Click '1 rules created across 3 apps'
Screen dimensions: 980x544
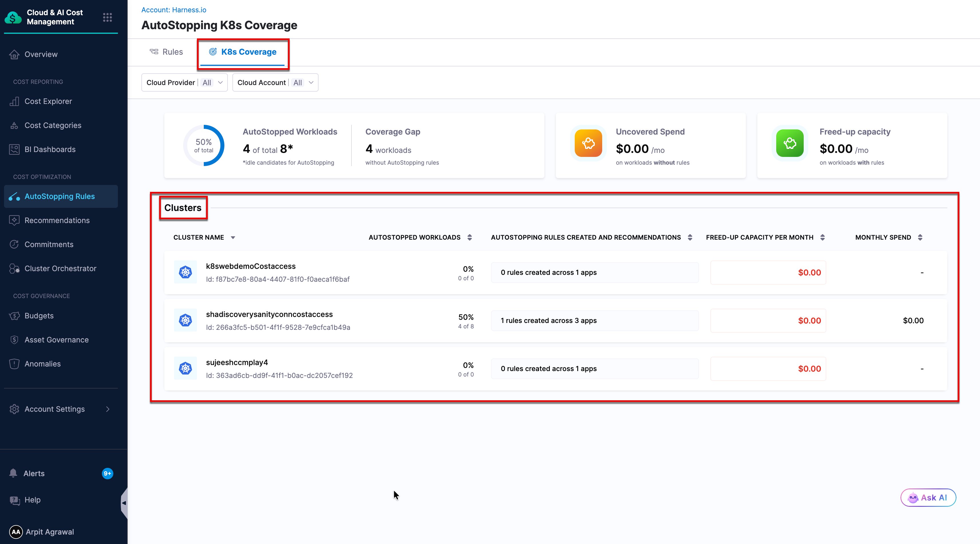tap(595, 321)
